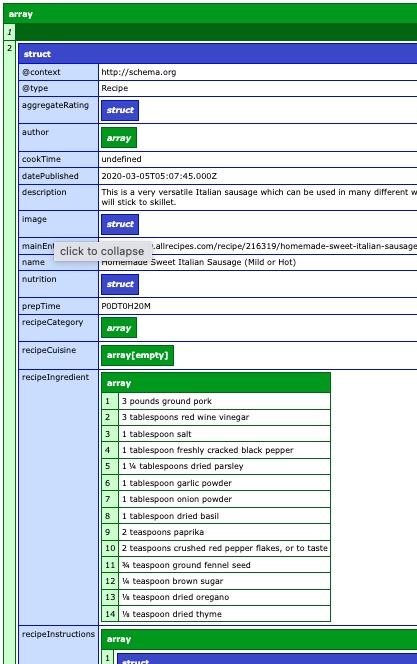Click the image key label
417x664 pixels.
(x=34, y=219)
